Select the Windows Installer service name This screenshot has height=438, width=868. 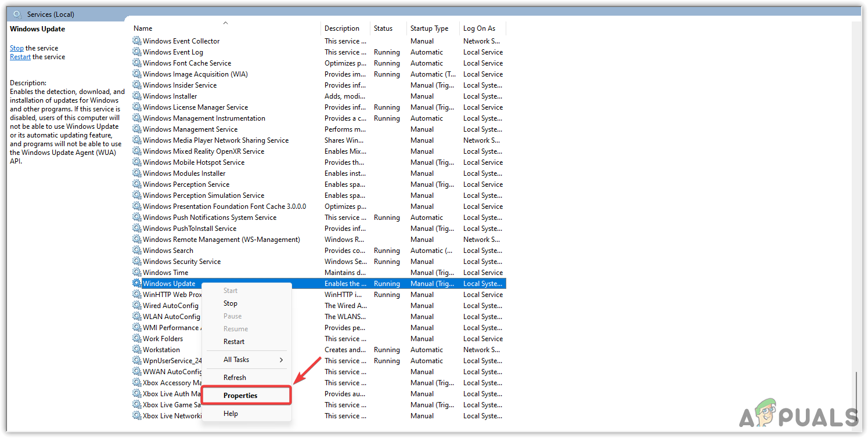tap(170, 96)
